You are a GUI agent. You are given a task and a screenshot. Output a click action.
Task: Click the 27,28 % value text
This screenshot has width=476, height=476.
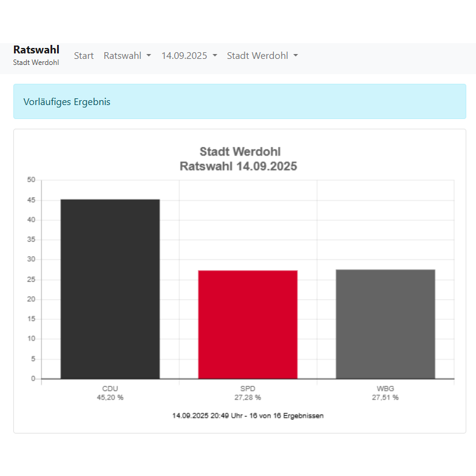(248, 398)
